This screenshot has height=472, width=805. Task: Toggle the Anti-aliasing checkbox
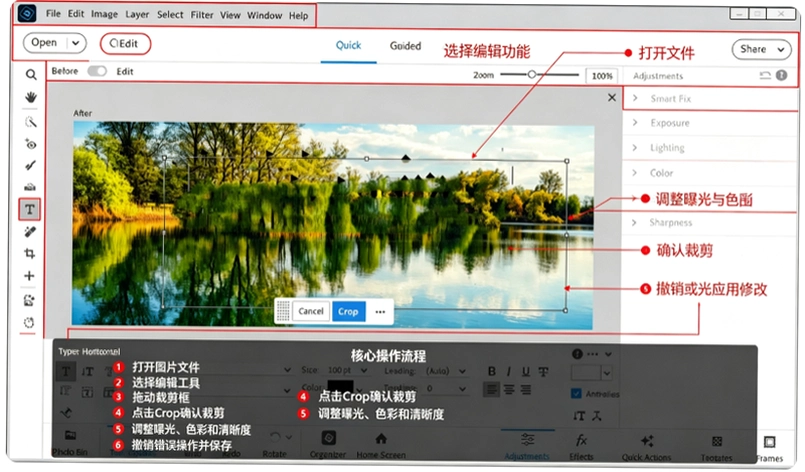pos(576,393)
